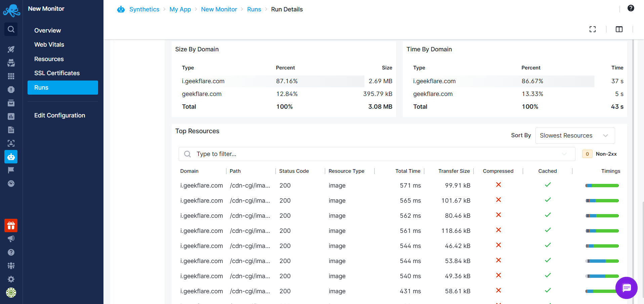Click timings bar of 565 ms row
This screenshot has width=644, height=304.
coord(602,201)
